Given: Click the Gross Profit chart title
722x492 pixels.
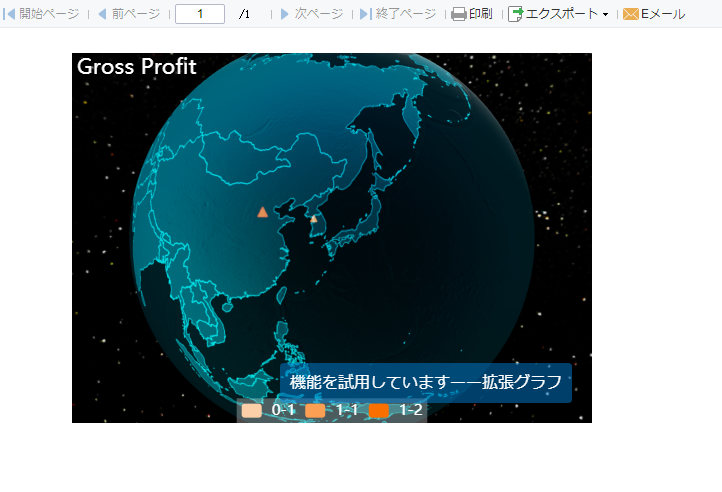Looking at the screenshot, I should coord(137,66).
